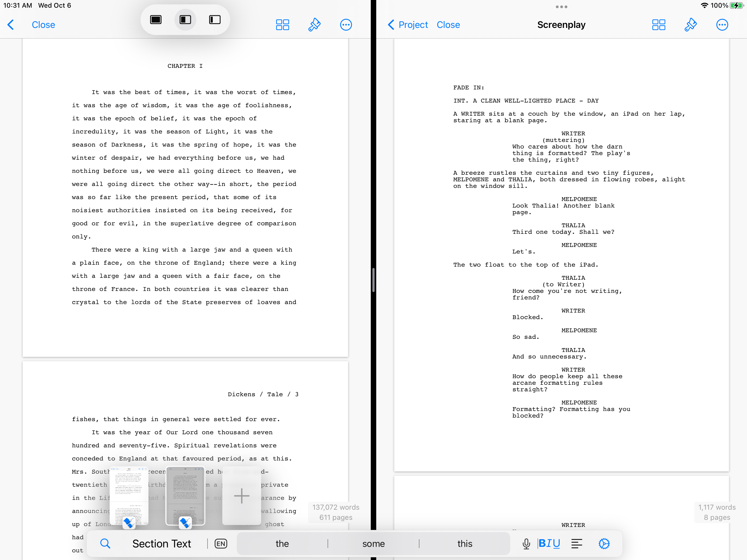Click dialogue 'Third one today. Shall we?'
The width and height of the screenshot is (747, 560).
(x=563, y=232)
